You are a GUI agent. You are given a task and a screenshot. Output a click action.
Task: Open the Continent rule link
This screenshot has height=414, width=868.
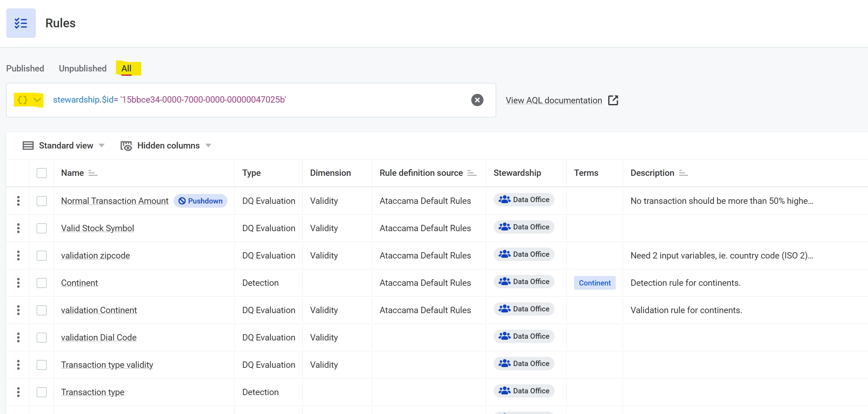click(79, 283)
